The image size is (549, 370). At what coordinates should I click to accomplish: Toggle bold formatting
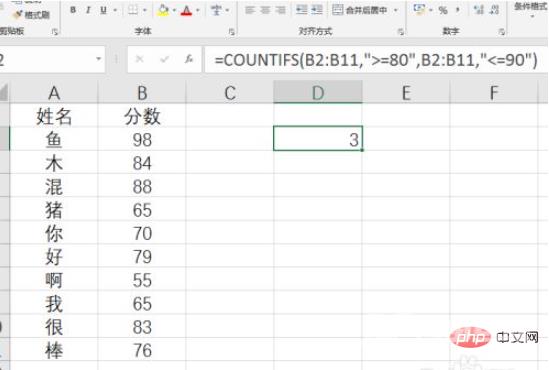73,10
